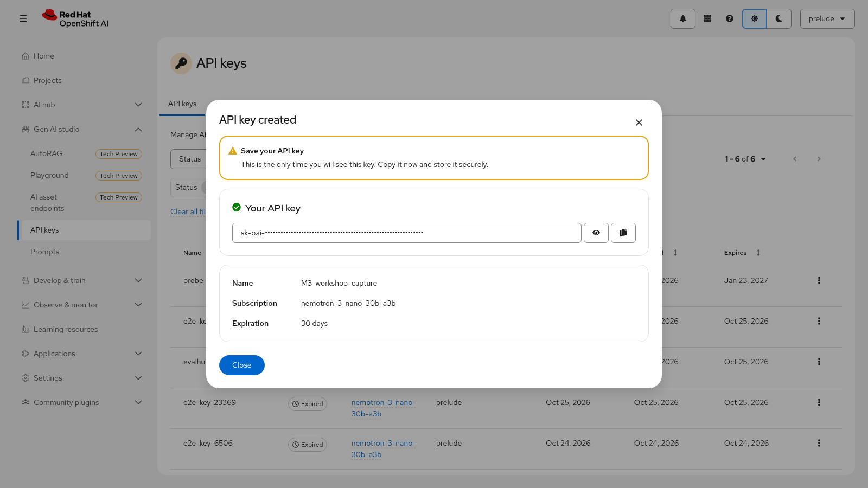
Task: Open Learning resources page
Action: coord(84,329)
